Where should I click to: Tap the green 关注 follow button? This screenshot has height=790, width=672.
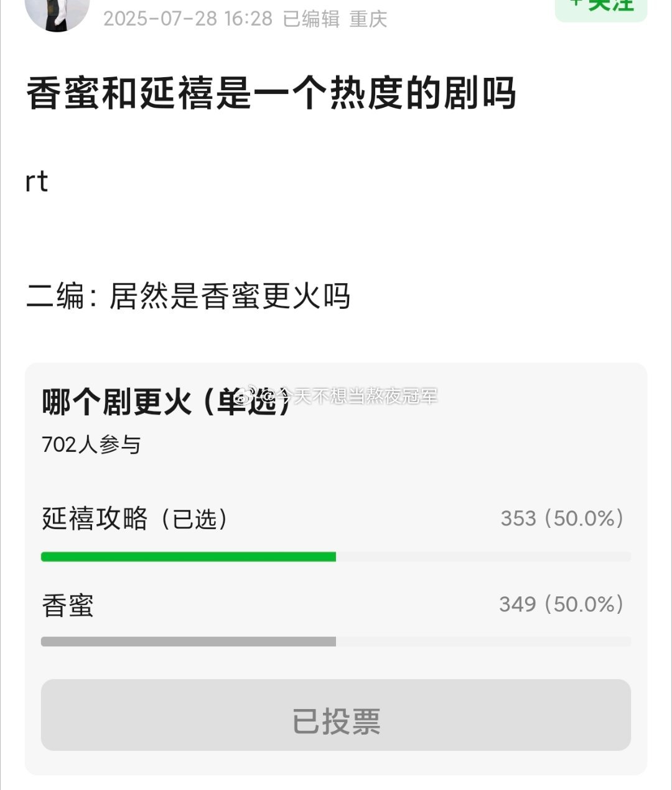tap(601, 7)
